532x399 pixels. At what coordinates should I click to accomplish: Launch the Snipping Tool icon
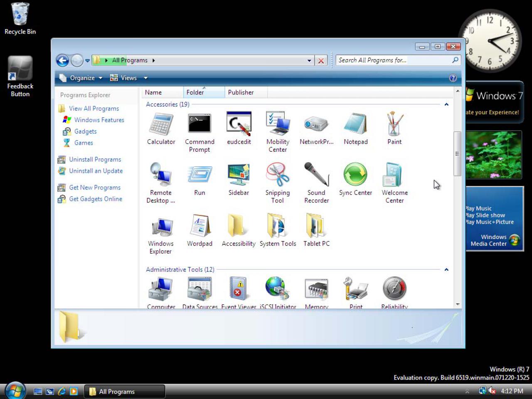[x=278, y=175]
